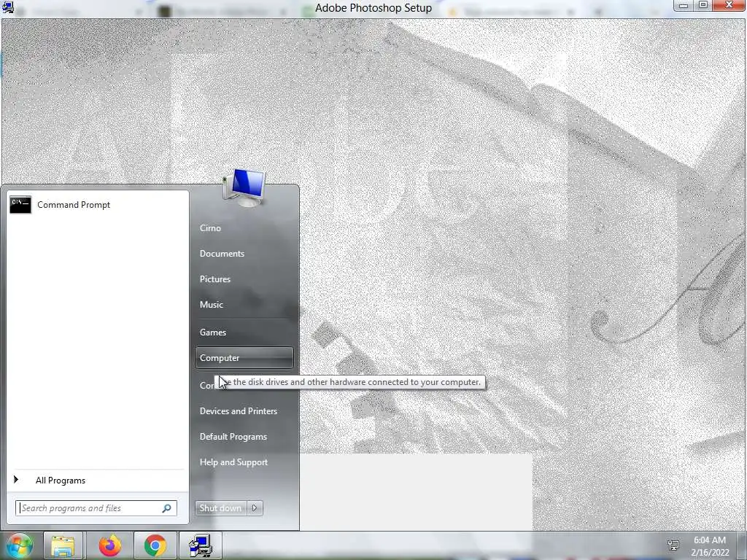The image size is (747, 560).
Task: Click the computer user picture icon
Action: [244, 187]
